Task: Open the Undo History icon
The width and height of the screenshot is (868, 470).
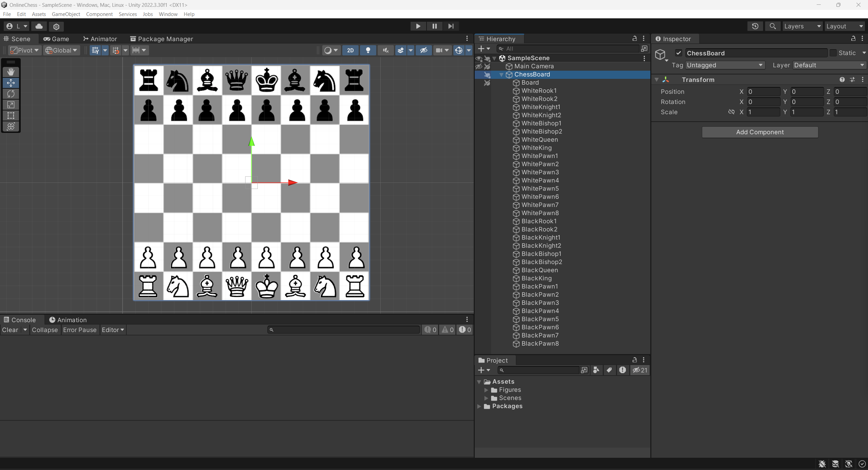Action: point(755,26)
